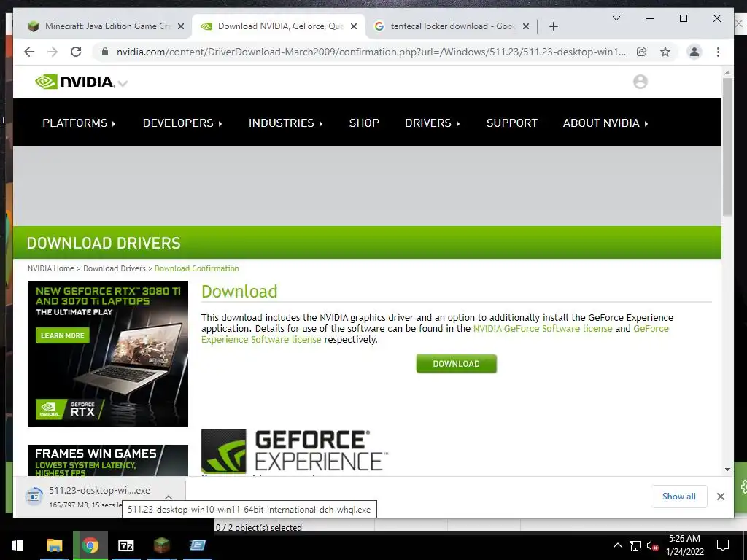
Task: Go back to previous page in Chrome
Action: pyautogui.click(x=29, y=52)
